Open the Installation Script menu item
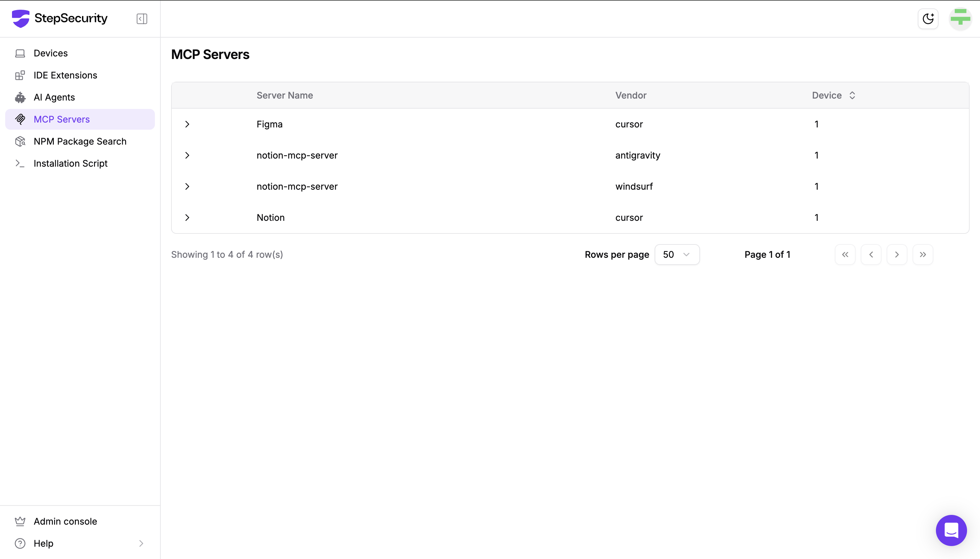The height and width of the screenshot is (559, 980). 71,163
